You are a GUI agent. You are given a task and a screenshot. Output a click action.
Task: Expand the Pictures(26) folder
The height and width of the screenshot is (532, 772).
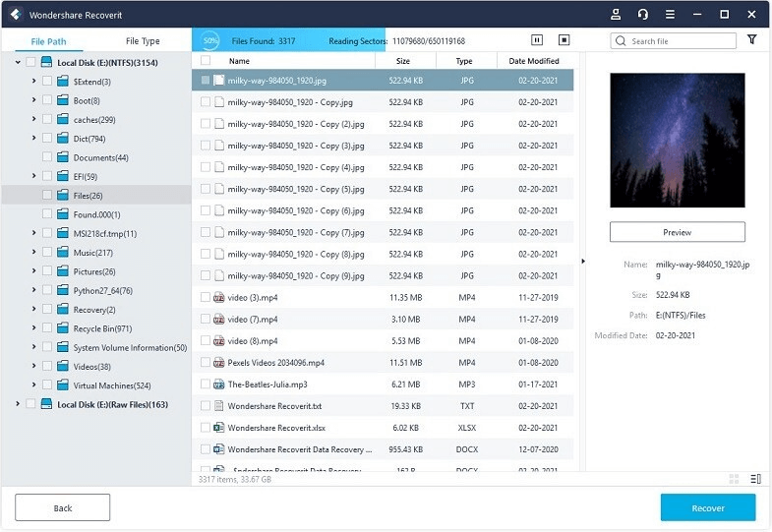33,271
